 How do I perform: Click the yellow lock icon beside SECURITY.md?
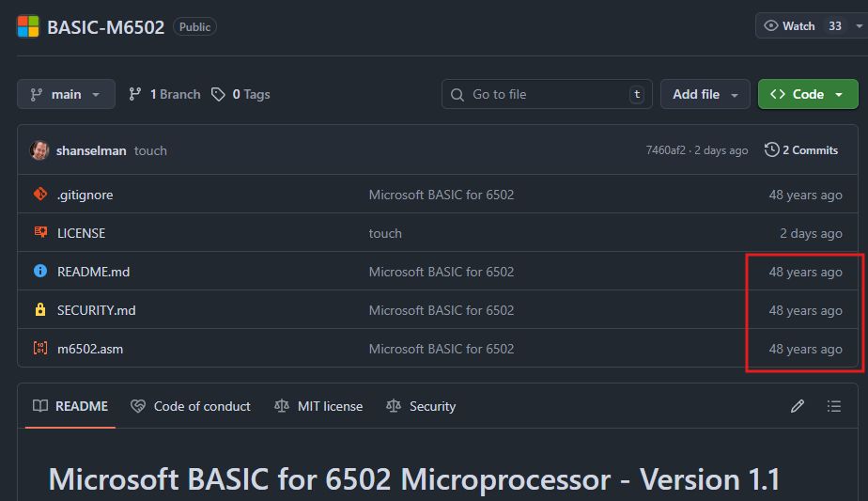coord(39,309)
